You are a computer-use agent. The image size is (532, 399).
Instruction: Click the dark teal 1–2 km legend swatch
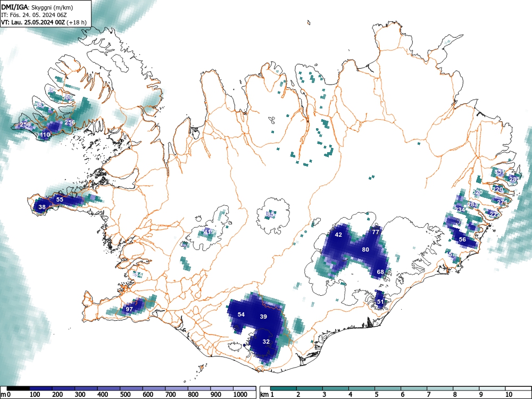[x=284, y=388]
